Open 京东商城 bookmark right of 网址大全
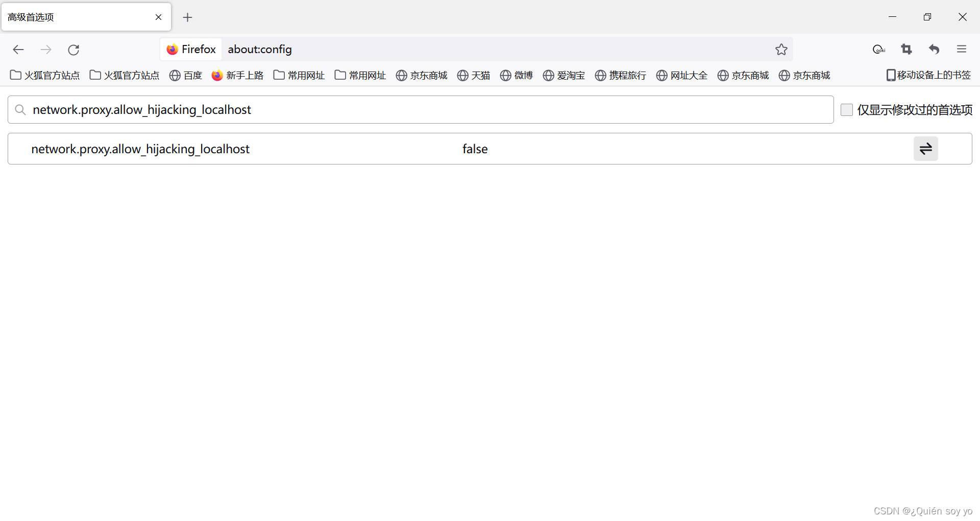Image resolution: width=980 pixels, height=521 pixels. (x=743, y=75)
